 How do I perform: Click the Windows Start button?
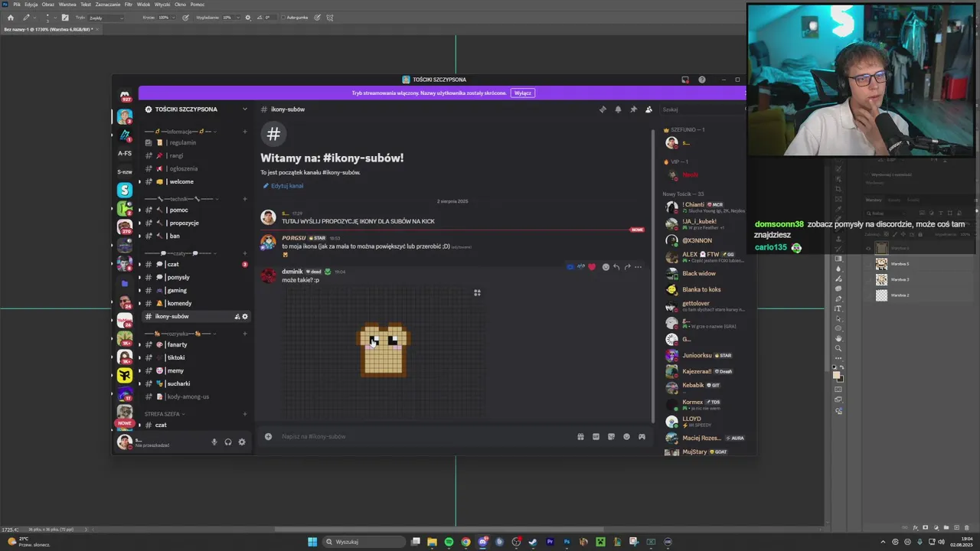click(x=312, y=542)
